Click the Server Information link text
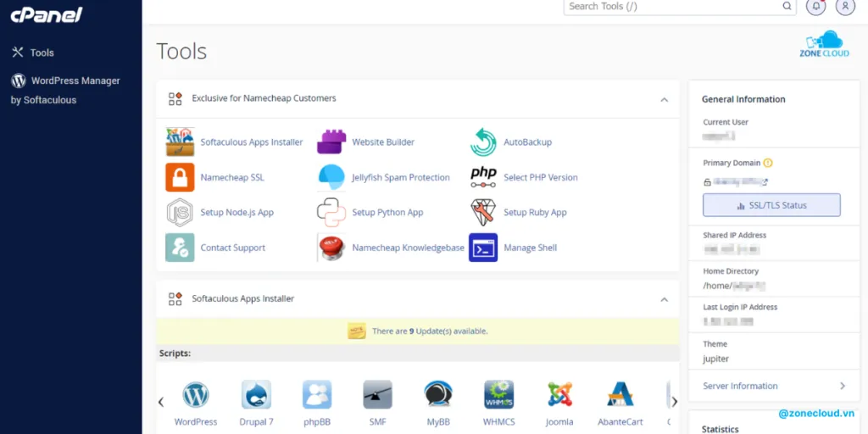This screenshot has height=434, width=868. click(x=740, y=386)
